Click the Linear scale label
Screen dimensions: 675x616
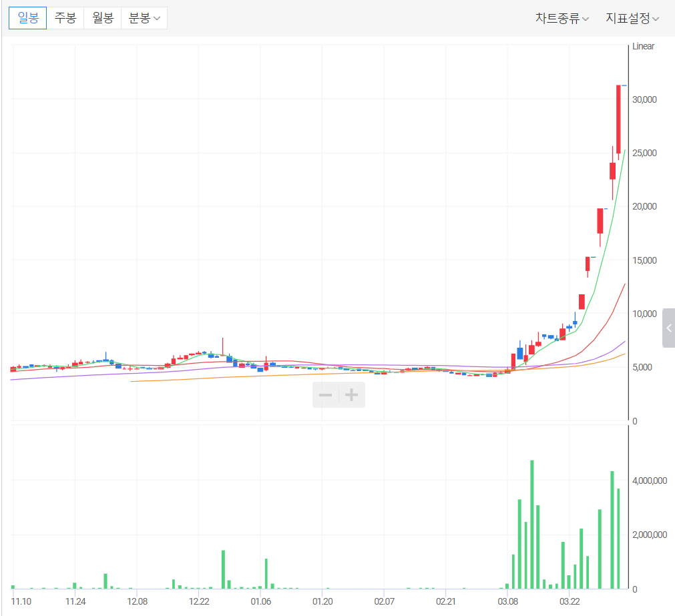pyautogui.click(x=643, y=47)
